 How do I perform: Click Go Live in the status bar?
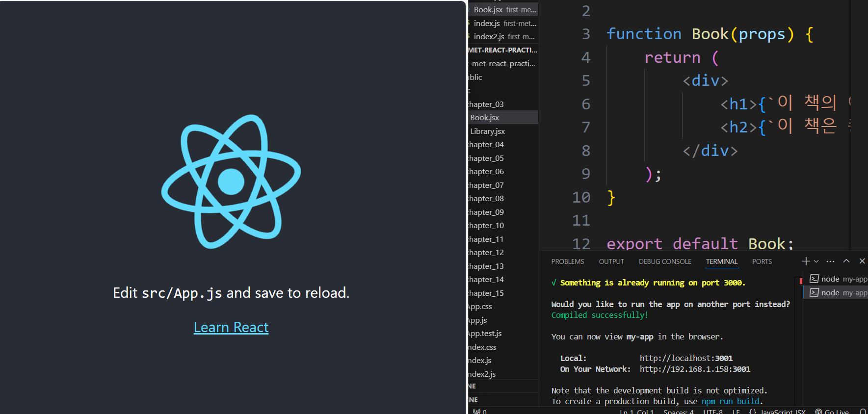[832, 412]
